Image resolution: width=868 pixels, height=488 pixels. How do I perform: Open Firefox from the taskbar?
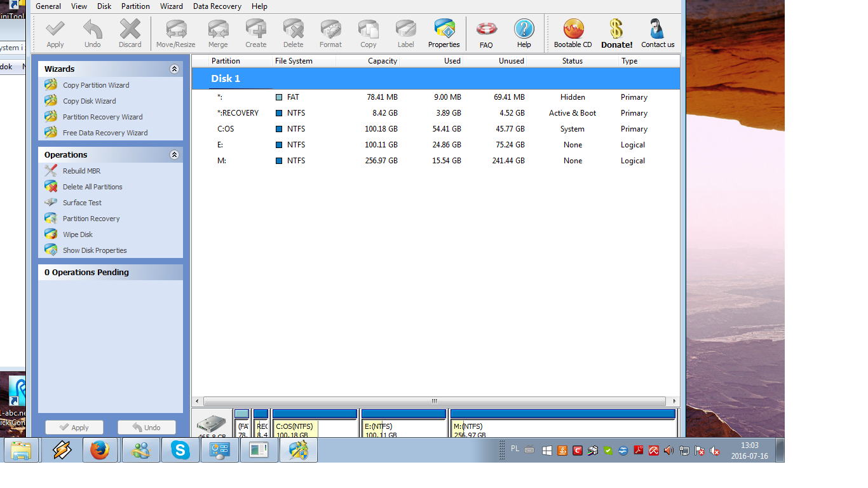click(x=100, y=451)
